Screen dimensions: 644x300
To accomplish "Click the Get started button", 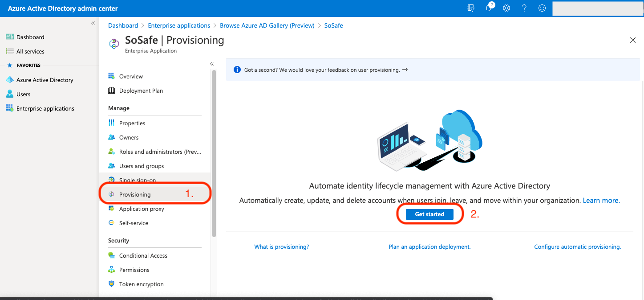I will [x=429, y=214].
